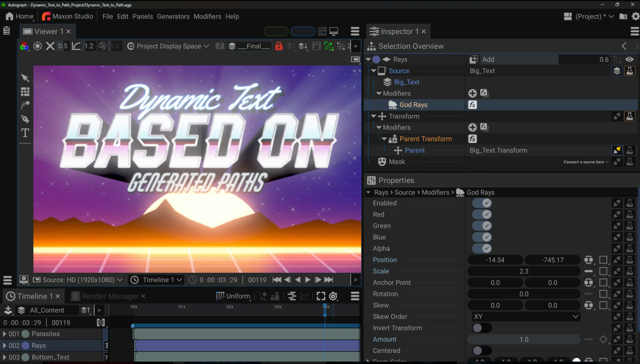Click the red lock icon in viewer toolbar

tap(279, 46)
